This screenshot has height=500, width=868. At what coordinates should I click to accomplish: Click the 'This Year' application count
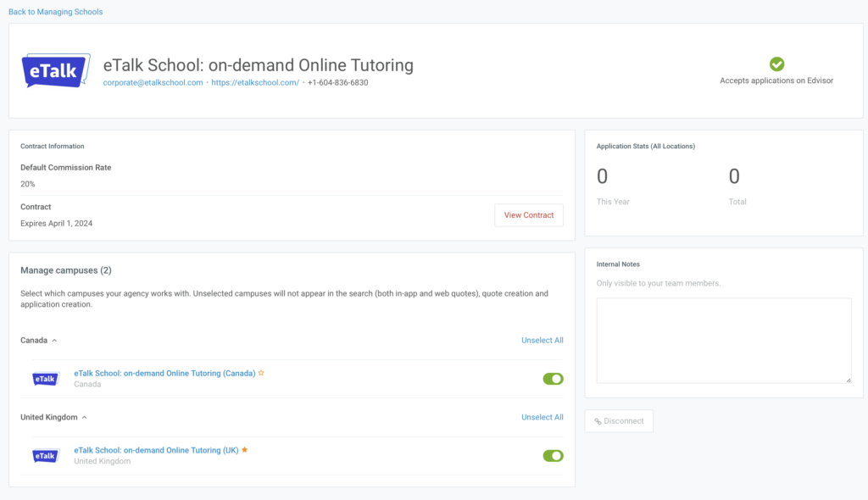coord(603,176)
